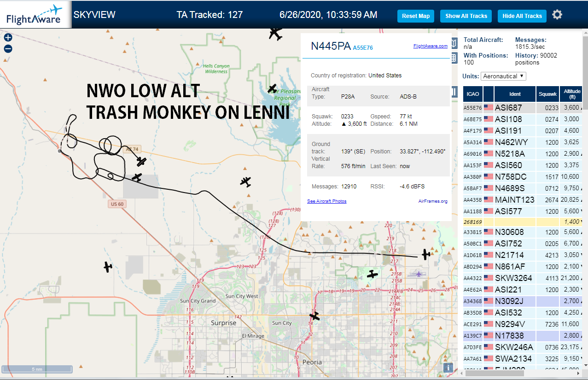Open the settings gear icon
Viewport: 588px width, 380px height.
[557, 15]
